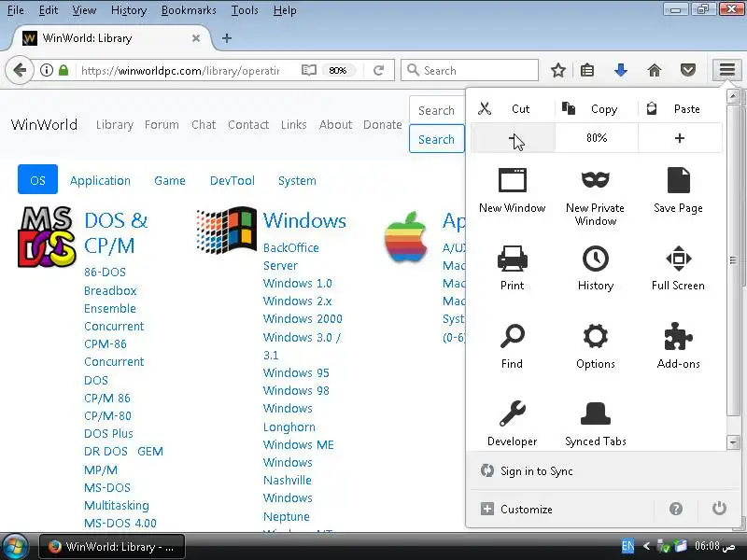The height and width of the screenshot is (560, 747).
Task: Select the OS category tab
Action: [x=37, y=179]
